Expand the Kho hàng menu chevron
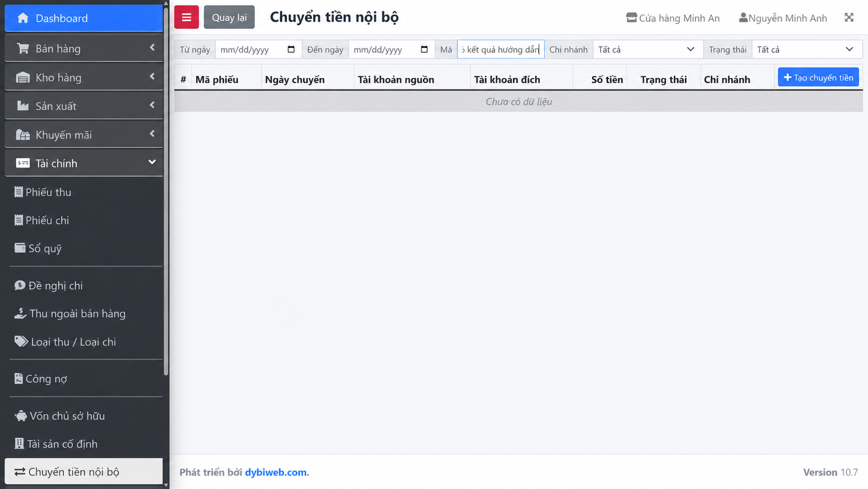Viewport: 868px width, 489px height. click(152, 76)
